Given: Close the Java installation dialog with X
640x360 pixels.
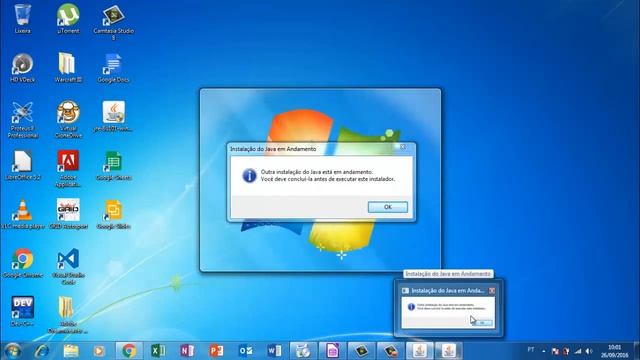Looking at the screenshot, I should (x=402, y=147).
